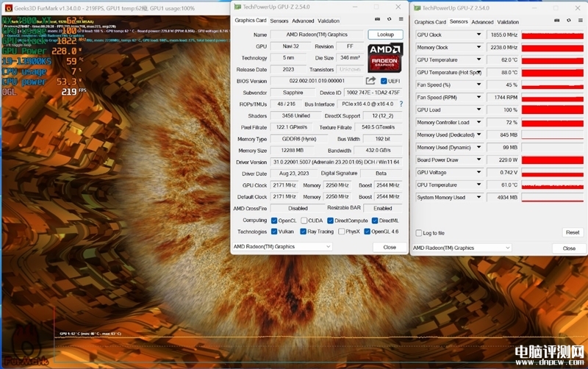Switch to Validation tab in right GPU-Z window
This screenshot has width=588, height=369.
pos(508,22)
